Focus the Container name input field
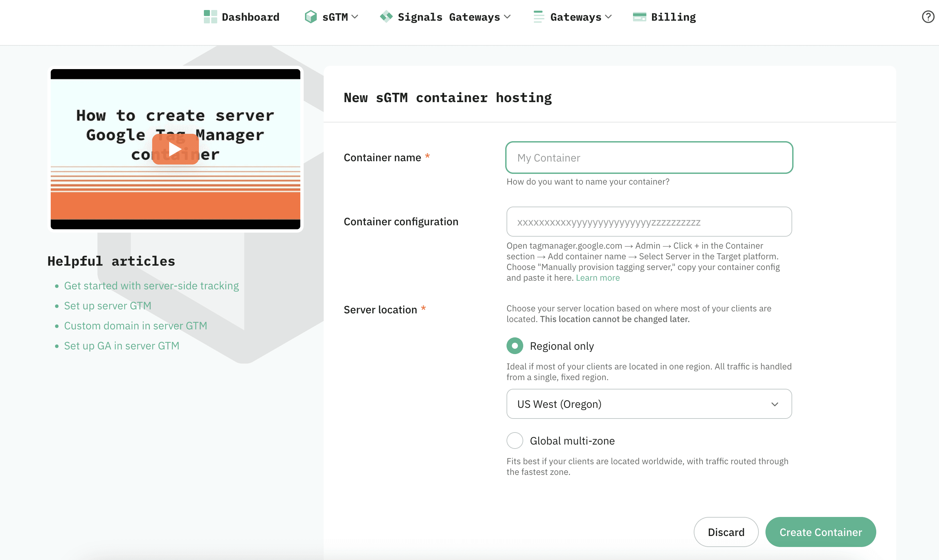 point(649,158)
